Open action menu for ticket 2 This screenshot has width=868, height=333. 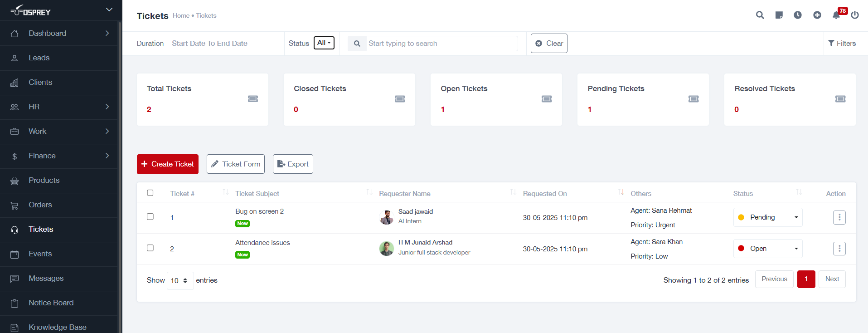pyautogui.click(x=839, y=249)
